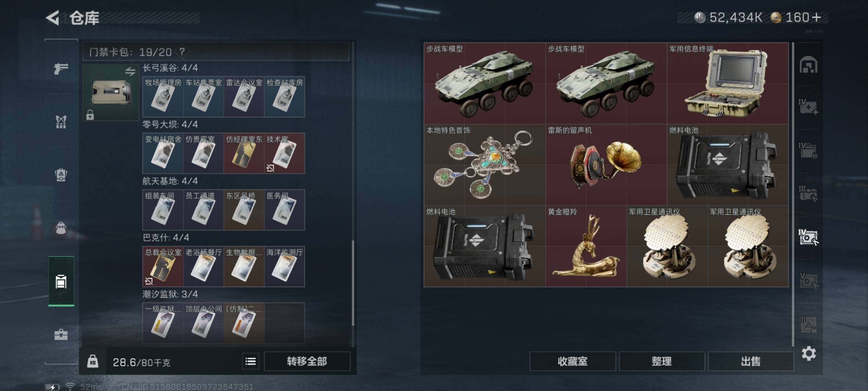Click the help question mark beside 门禁卡包
Screen dimensions: 868x391
click(182, 52)
